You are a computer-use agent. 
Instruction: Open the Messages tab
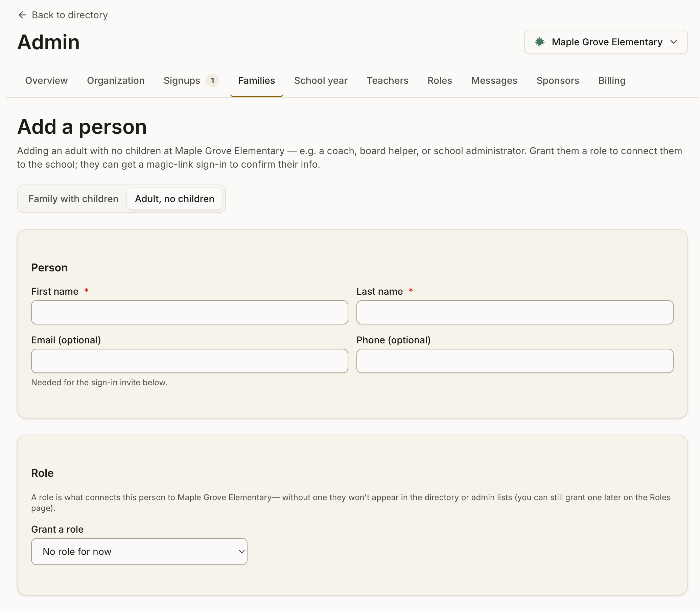494,80
